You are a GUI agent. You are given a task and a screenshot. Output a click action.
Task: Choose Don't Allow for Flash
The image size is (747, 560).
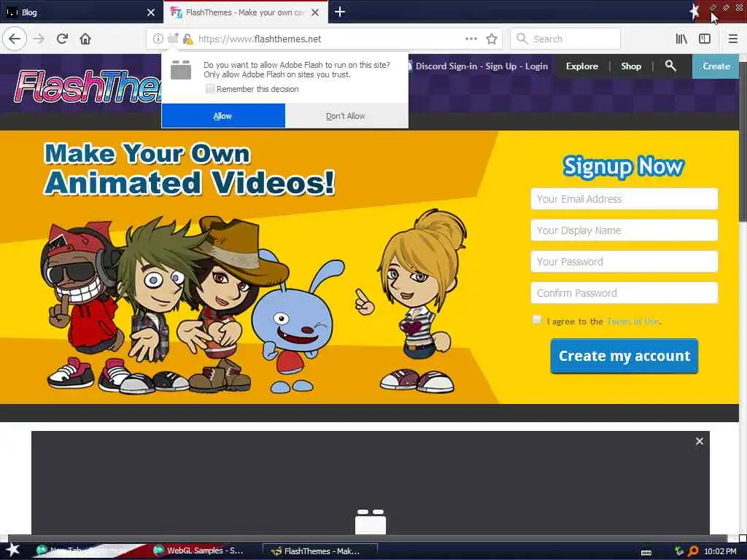[346, 116]
